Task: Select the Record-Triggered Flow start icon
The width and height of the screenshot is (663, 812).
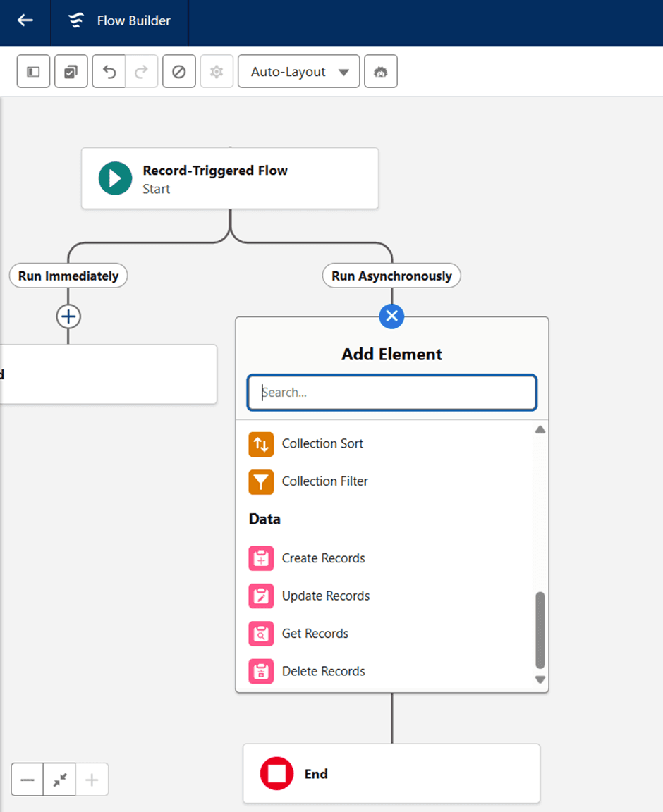Action: 116,178
